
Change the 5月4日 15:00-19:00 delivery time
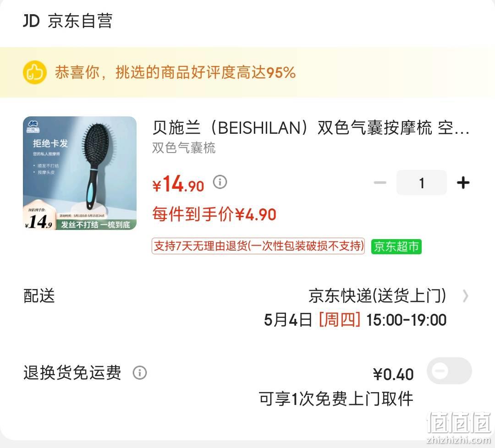pyautogui.click(x=355, y=320)
